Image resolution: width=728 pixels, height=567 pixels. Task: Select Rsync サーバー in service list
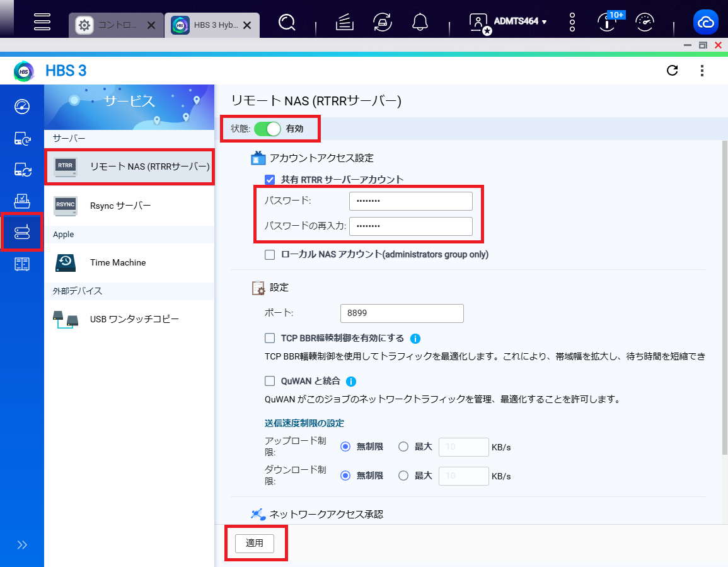tap(130, 206)
